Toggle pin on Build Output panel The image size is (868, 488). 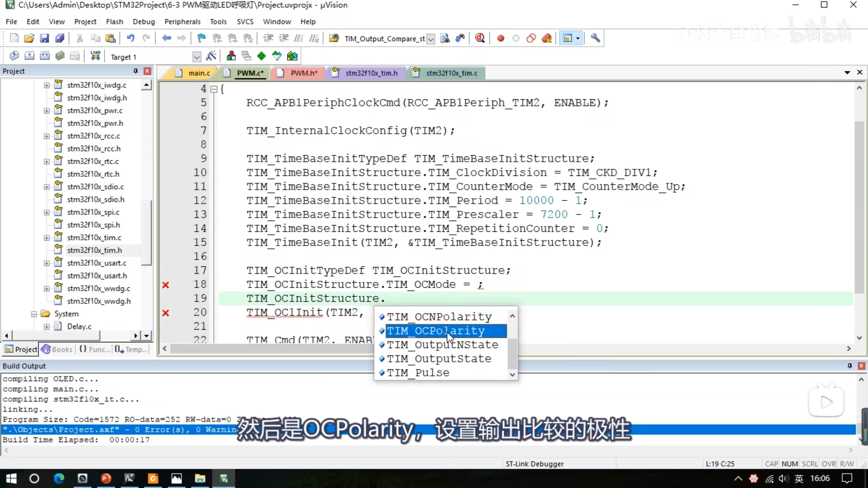850,366
